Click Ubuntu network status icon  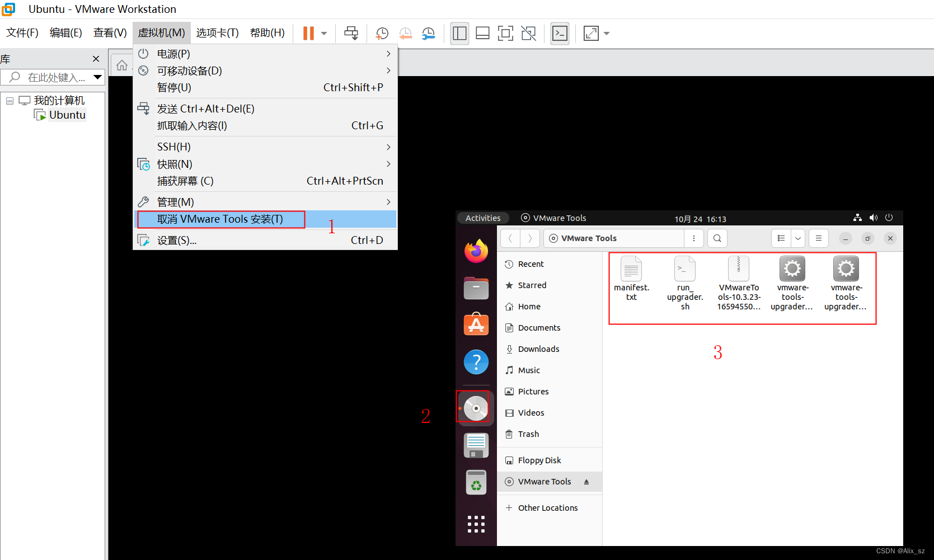click(857, 218)
